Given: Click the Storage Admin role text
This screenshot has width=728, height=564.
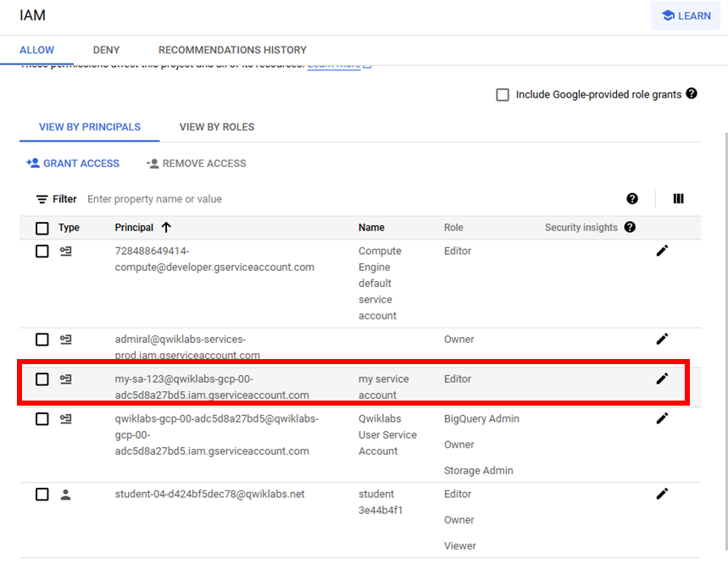Looking at the screenshot, I should (478, 470).
